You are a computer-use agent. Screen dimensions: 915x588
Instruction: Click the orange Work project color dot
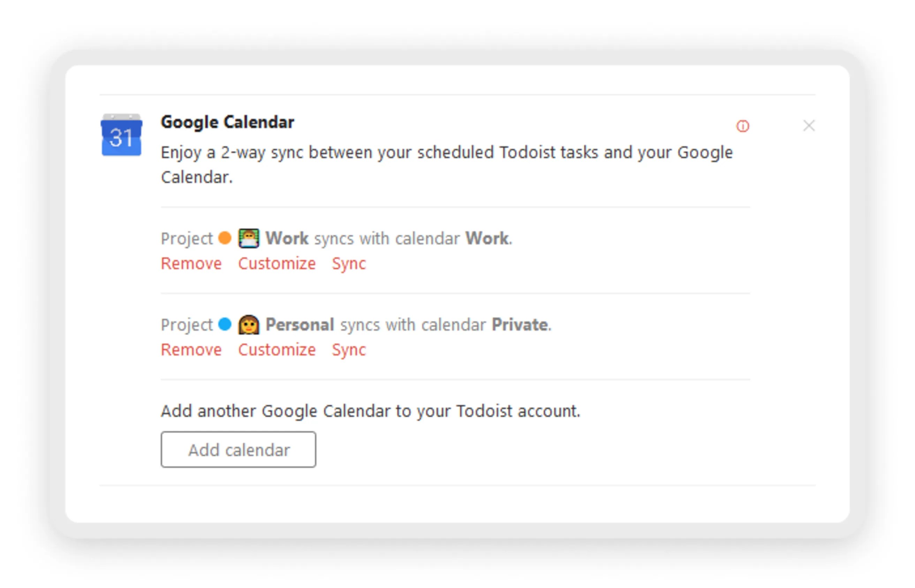[x=225, y=238]
